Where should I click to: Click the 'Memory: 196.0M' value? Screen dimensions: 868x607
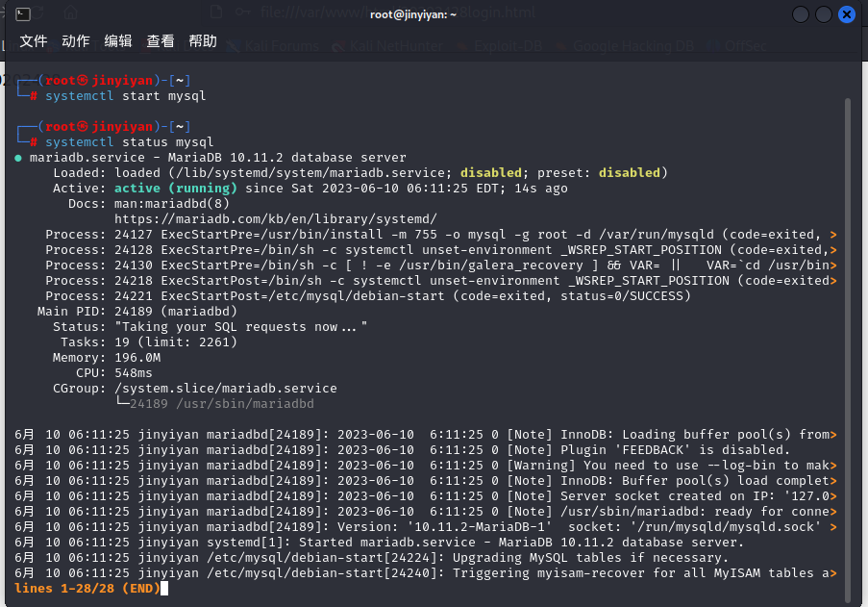pos(137,358)
